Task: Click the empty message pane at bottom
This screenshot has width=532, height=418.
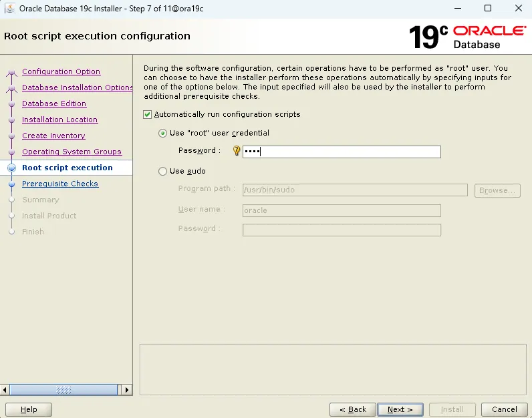Action: [333, 369]
